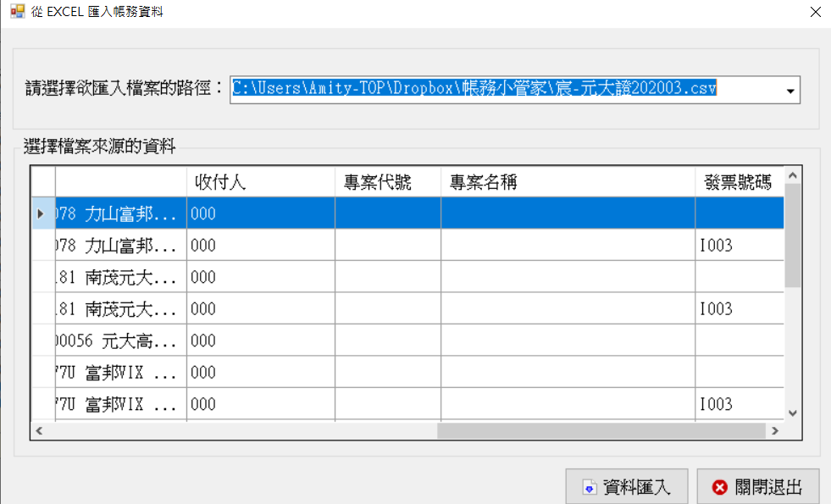Click the 發票號碼 column header

pyautogui.click(x=740, y=182)
